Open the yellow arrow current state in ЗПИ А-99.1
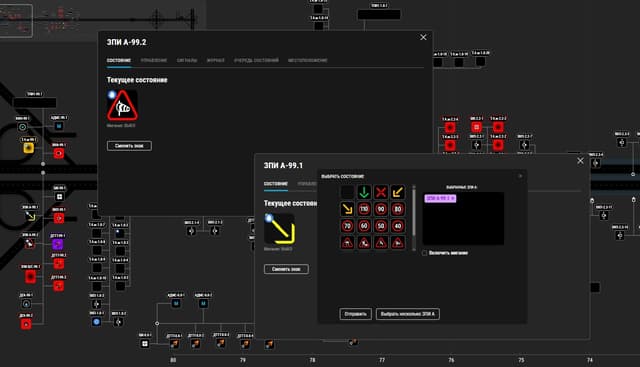The height and width of the screenshot is (367, 640). [x=280, y=229]
